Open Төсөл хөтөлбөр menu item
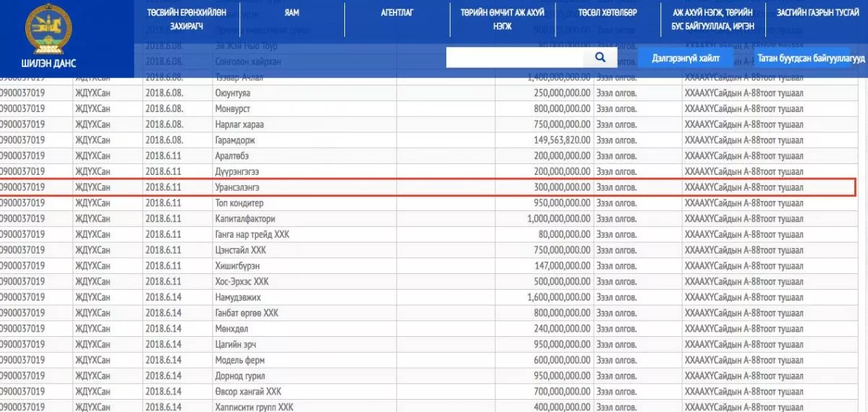This screenshot has height=412, width=868. pos(608,13)
